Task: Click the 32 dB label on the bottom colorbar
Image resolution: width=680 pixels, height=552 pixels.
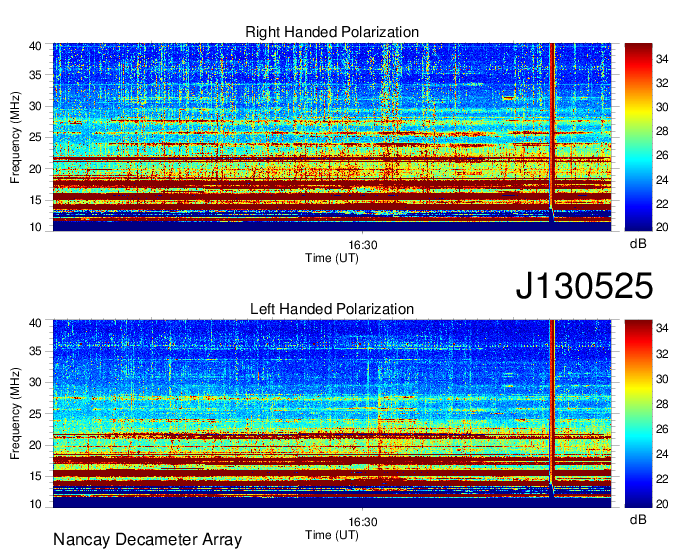Action: [662, 354]
